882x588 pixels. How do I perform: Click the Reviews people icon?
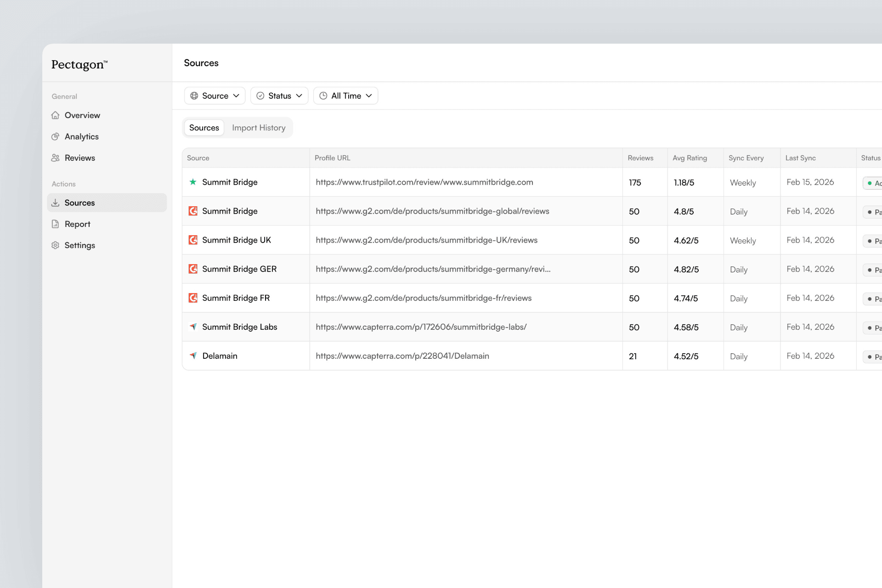[x=56, y=158]
